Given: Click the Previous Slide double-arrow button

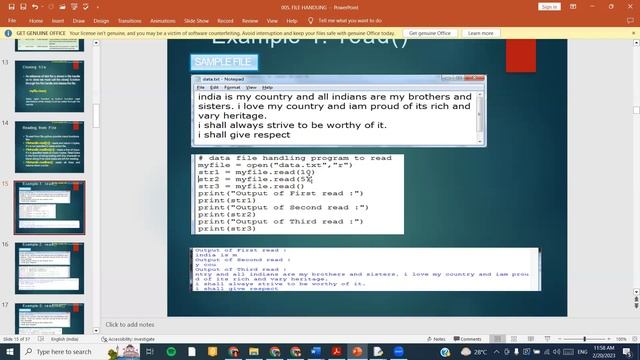Looking at the screenshot, I should pos(636,299).
